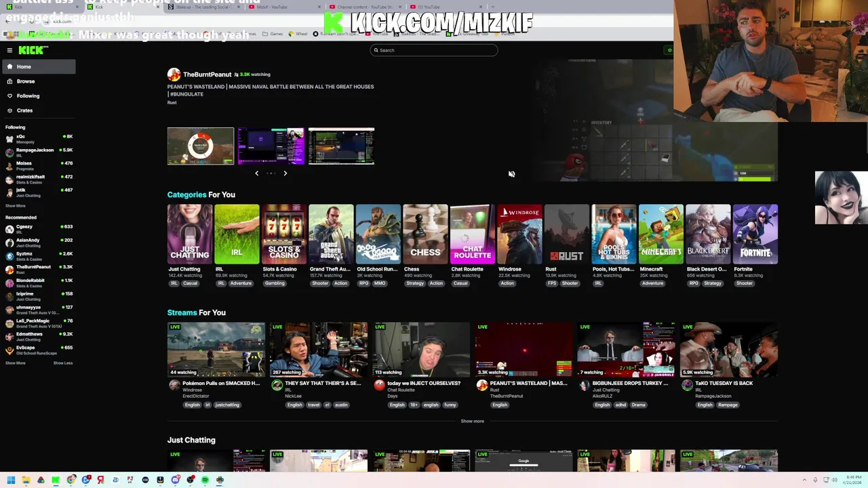Click EvScape avatar in Recommended
This screenshot has width=868, height=488.
click(9, 350)
